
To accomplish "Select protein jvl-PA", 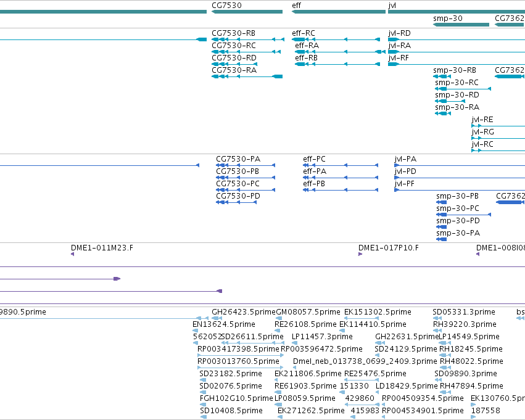I will pyautogui.click(x=405, y=159).
